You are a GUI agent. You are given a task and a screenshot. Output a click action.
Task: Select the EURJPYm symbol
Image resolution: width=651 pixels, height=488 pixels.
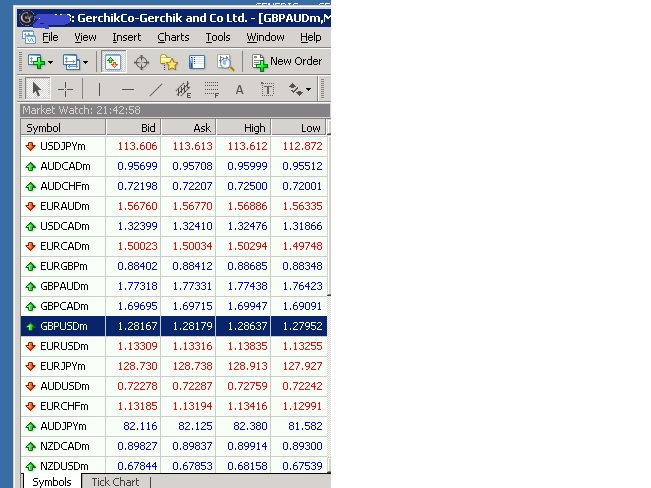63,366
